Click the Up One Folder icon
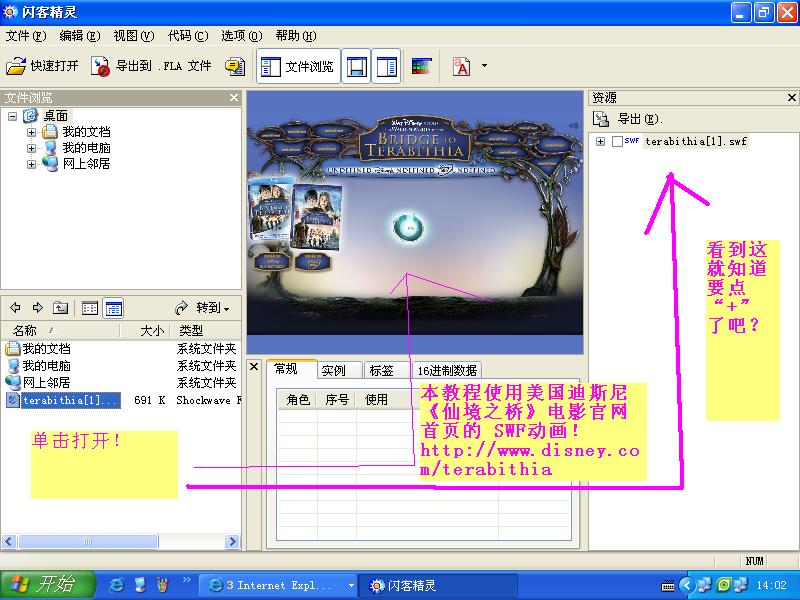This screenshot has height=600, width=800. [61, 308]
